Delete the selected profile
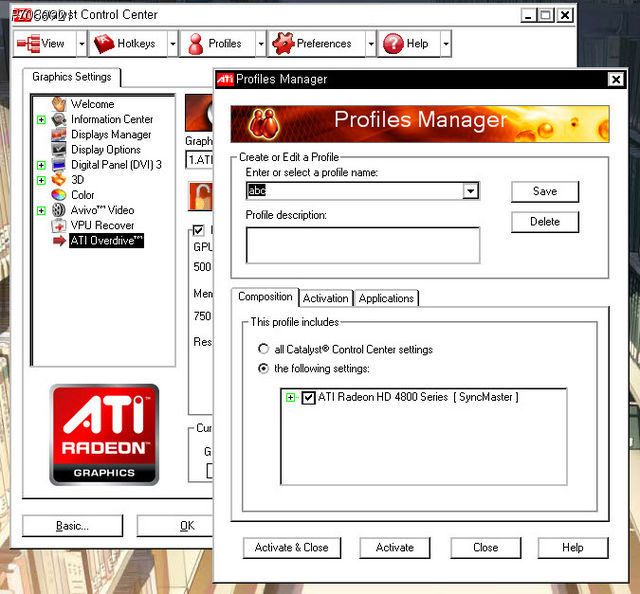The image size is (640, 594). [545, 222]
